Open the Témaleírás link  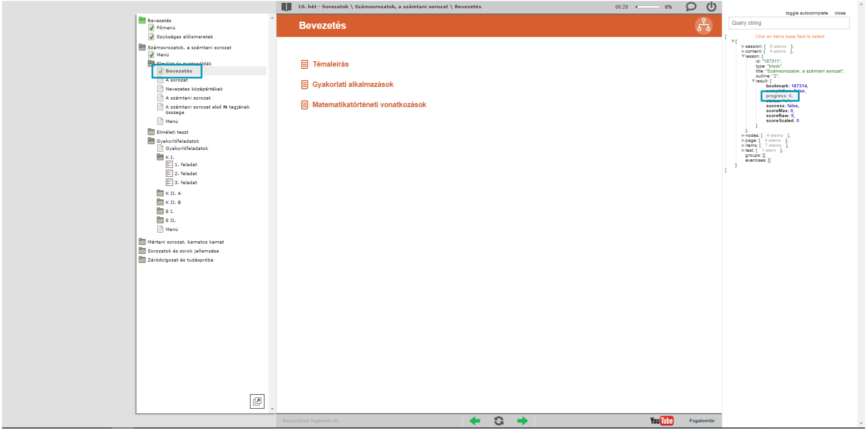tap(330, 64)
